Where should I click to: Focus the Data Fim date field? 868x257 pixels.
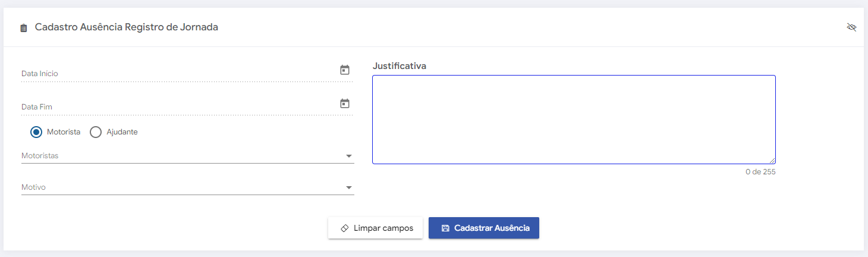pyautogui.click(x=178, y=106)
